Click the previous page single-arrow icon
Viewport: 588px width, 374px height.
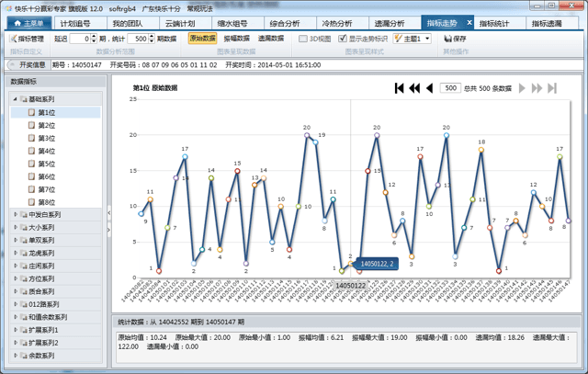[429, 88]
